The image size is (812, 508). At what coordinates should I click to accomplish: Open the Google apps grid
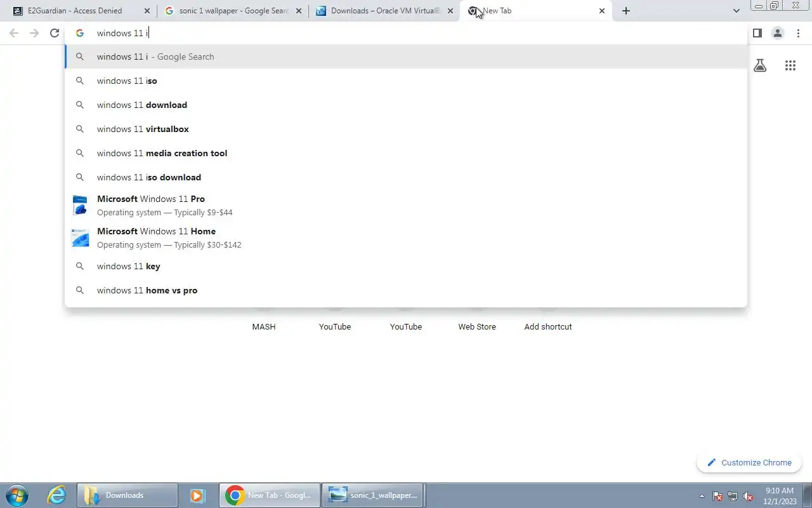[790, 65]
